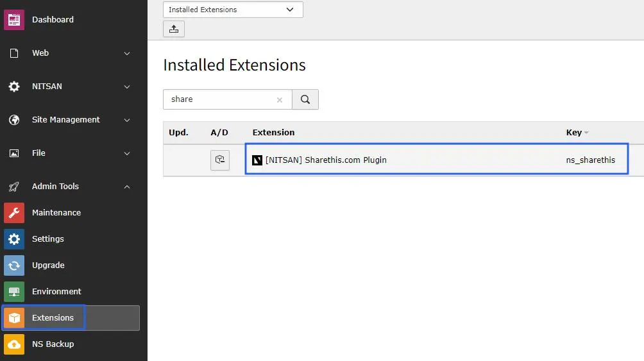The image size is (644, 361).
Task: Click the NITSAN Sharethis extension logo
Action: click(257, 160)
